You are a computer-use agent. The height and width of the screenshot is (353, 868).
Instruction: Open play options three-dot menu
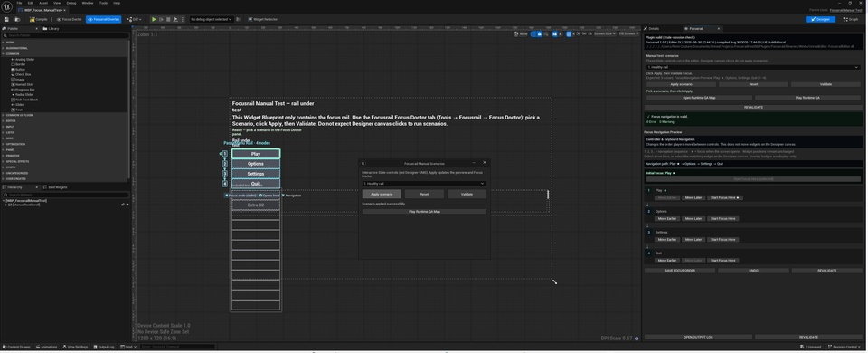[x=182, y=19]
